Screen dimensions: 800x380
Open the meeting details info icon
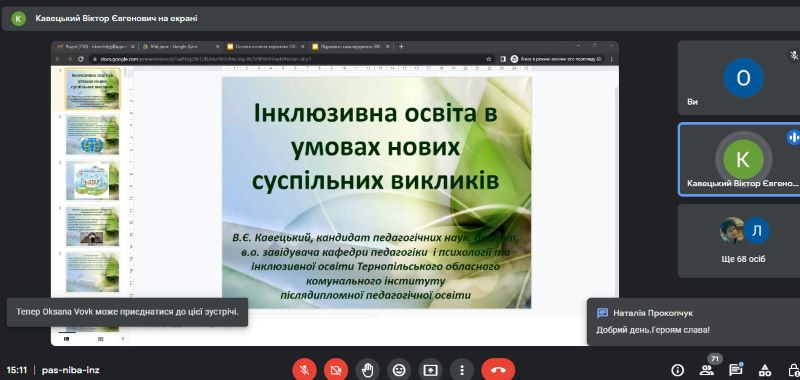(x=678, y=370)
